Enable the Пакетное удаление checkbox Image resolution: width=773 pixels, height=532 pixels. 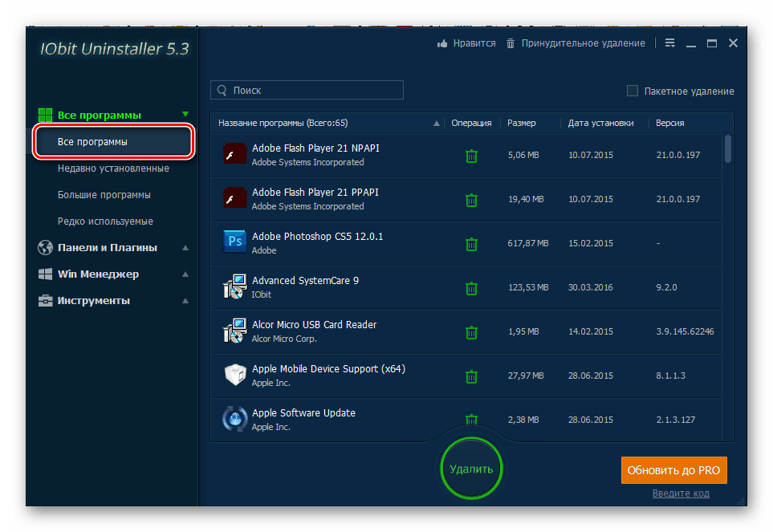click(x=633, y=91)
